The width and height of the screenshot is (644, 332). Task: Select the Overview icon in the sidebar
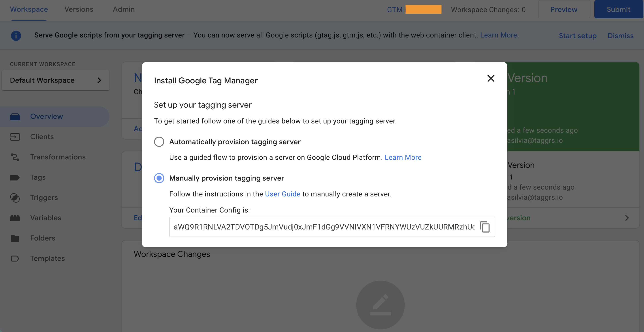15,116
